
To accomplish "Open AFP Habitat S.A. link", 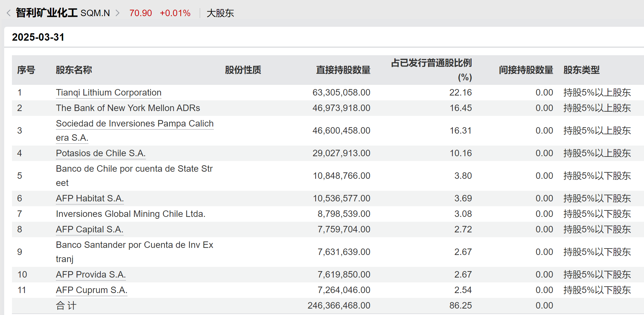I will 90,198.
